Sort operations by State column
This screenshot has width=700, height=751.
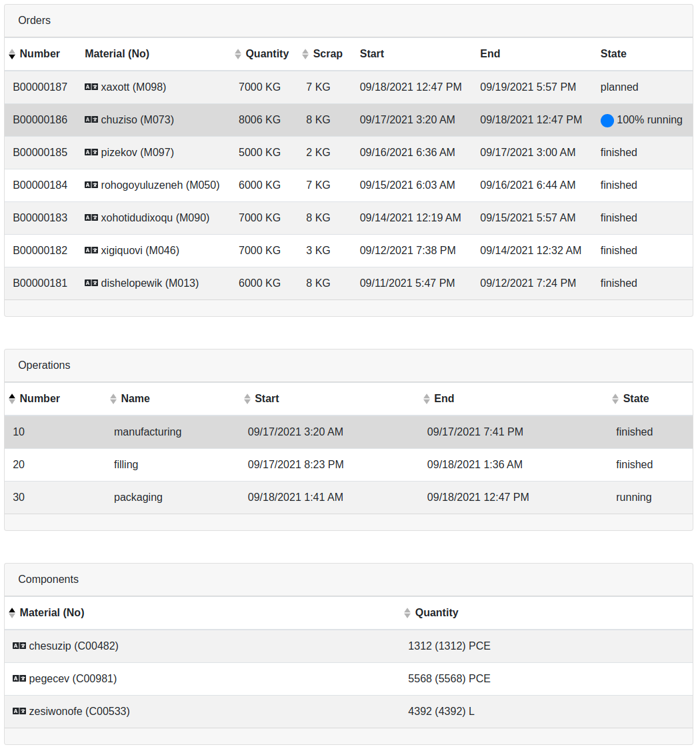(x=635, y=399)
